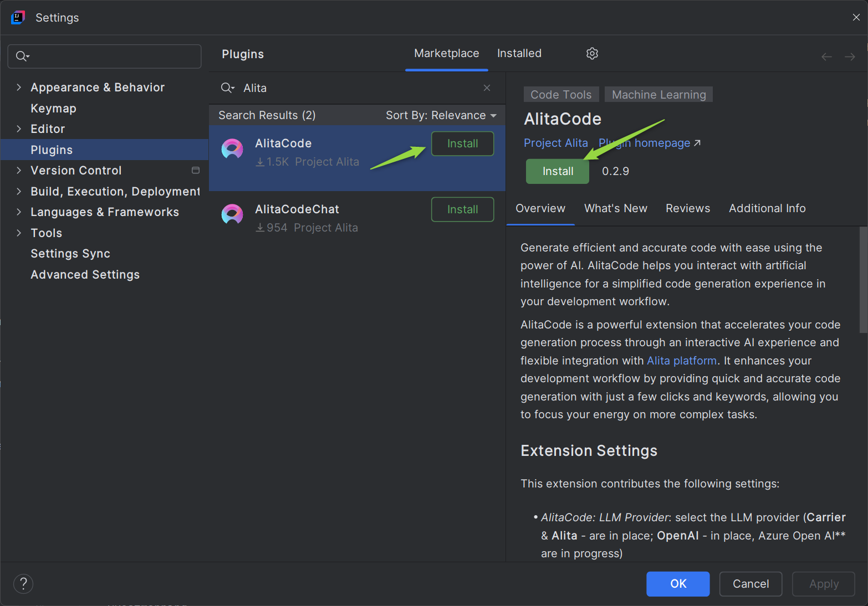Follow the Alita platform link

[x=682, y=361]
